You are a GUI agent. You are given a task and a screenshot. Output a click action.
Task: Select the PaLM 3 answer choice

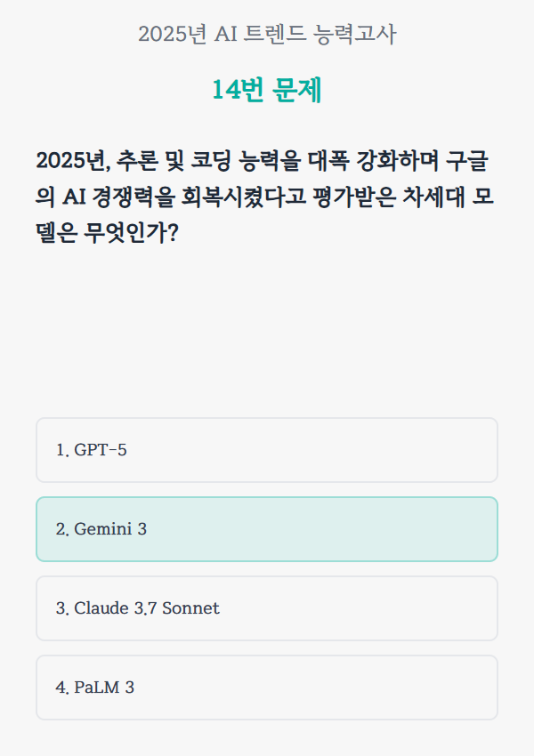[x=267, y=688]
